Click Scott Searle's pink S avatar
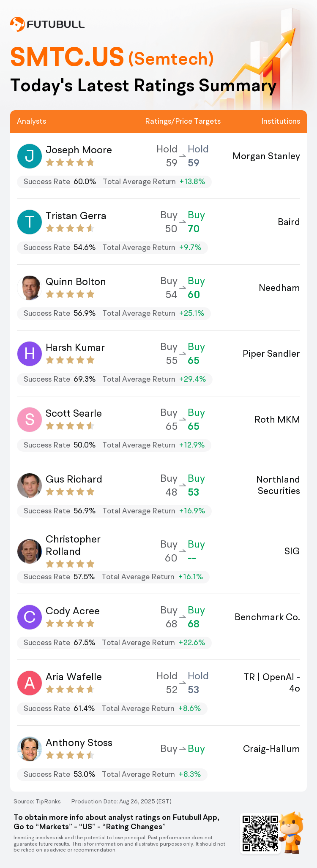Screen dimensions: 317x868 (x=30, y=419)
